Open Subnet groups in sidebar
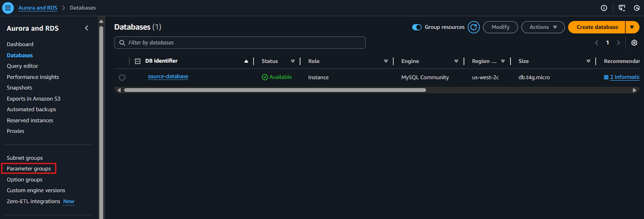The height and width of the screenshot is (219, 644). 25,158
